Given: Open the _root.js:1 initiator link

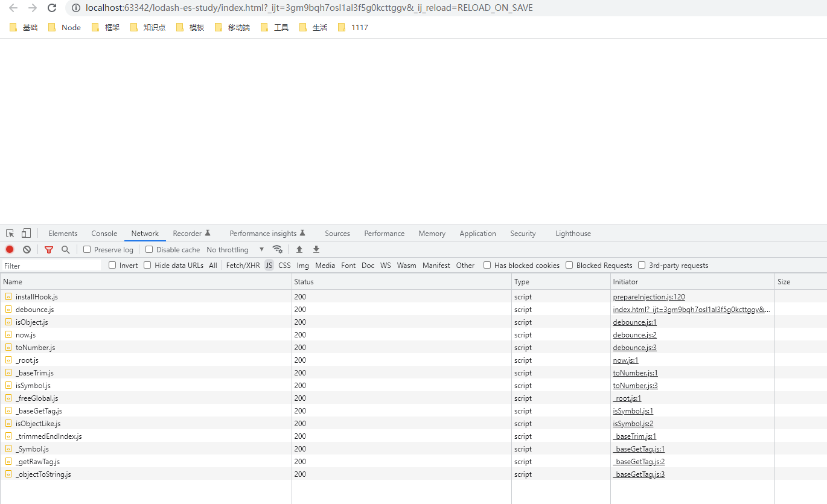Looking at the screenshot, I should [627, 398].
